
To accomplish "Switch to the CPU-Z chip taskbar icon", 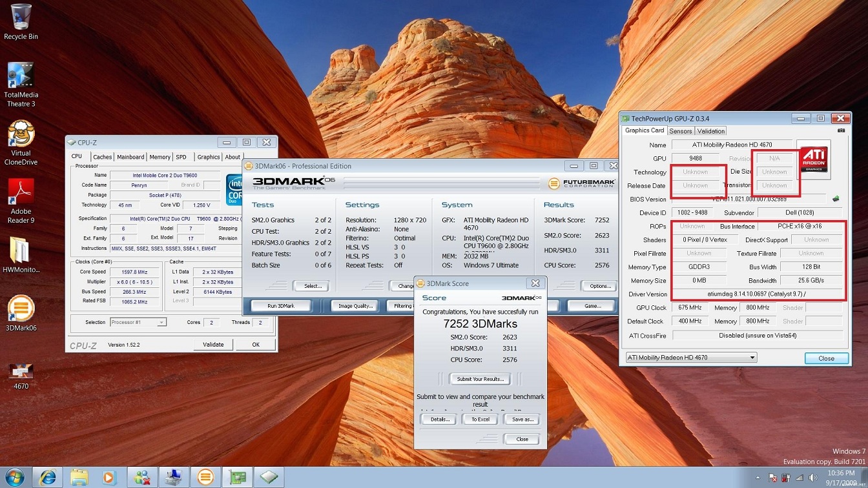I will pos(268,477).
